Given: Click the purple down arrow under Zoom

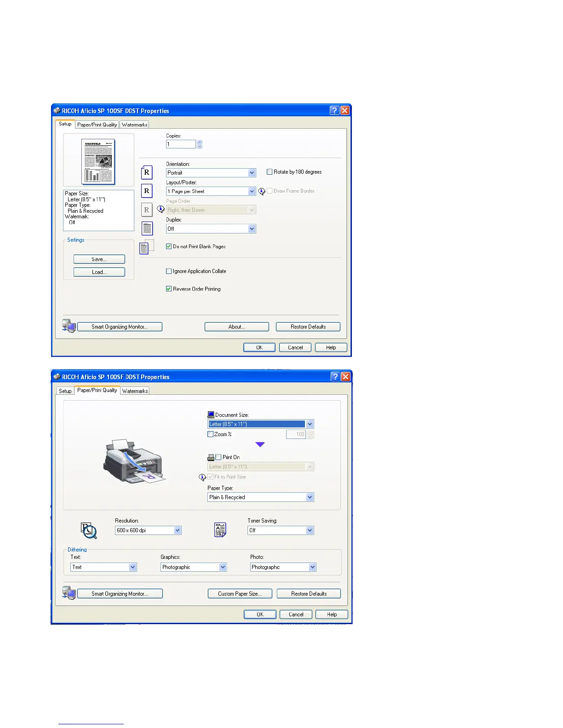Looking at the screenshot, I should (260, 444).
